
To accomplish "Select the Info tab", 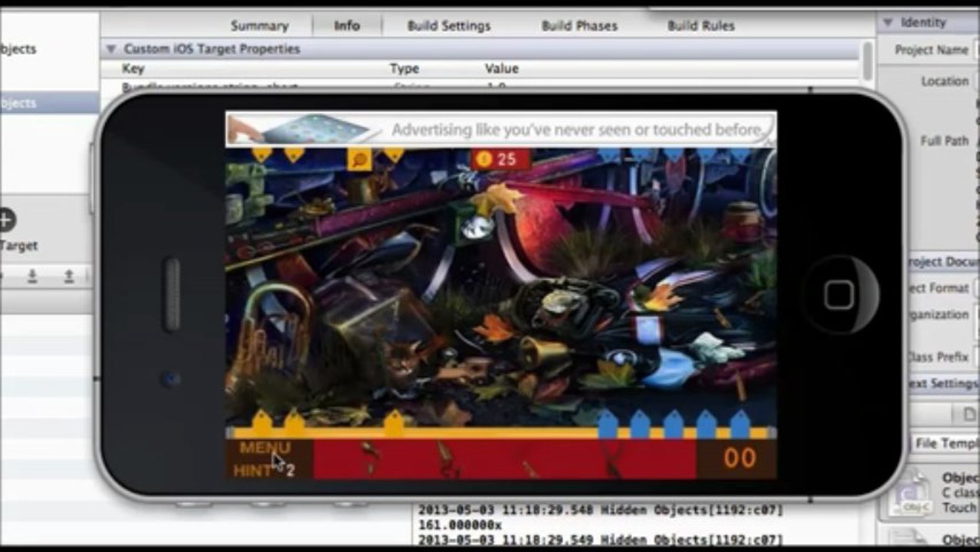I will (x=346, y=25).
